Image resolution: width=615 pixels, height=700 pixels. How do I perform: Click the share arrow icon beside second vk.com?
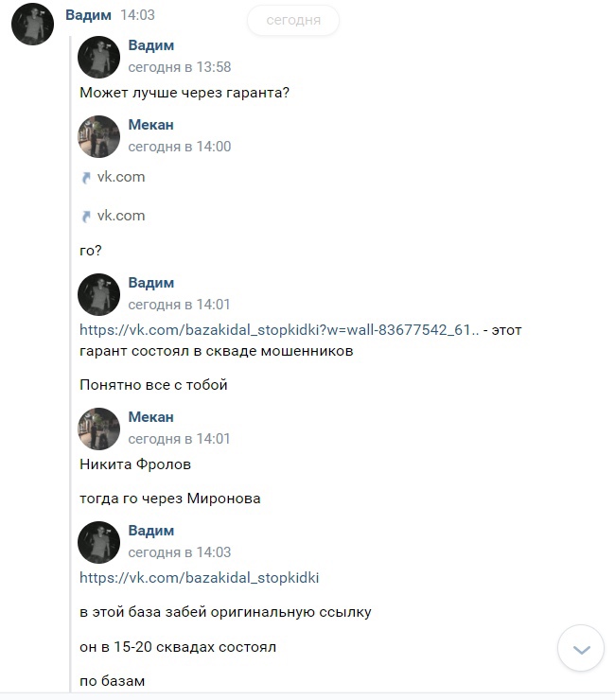(86, 216)
